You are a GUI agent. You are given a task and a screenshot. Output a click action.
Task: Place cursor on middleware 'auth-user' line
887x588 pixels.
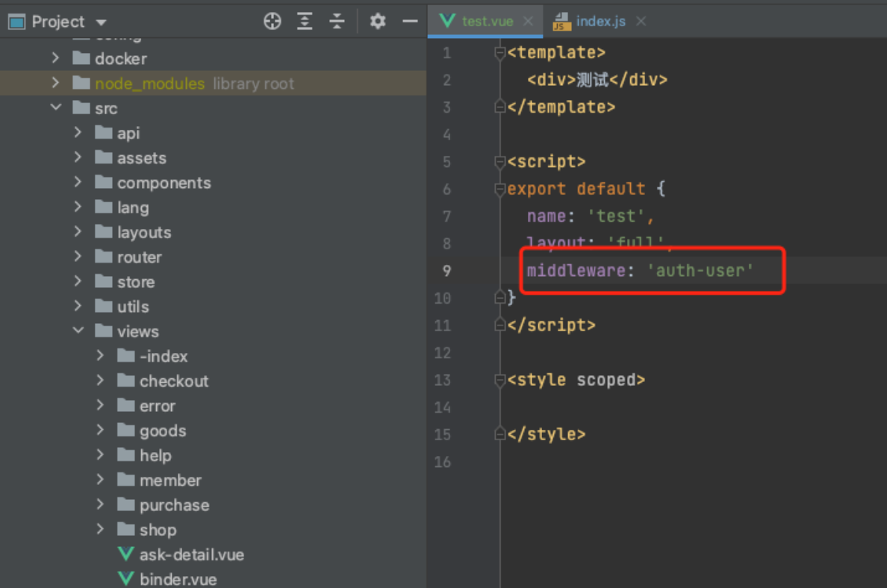640,271
